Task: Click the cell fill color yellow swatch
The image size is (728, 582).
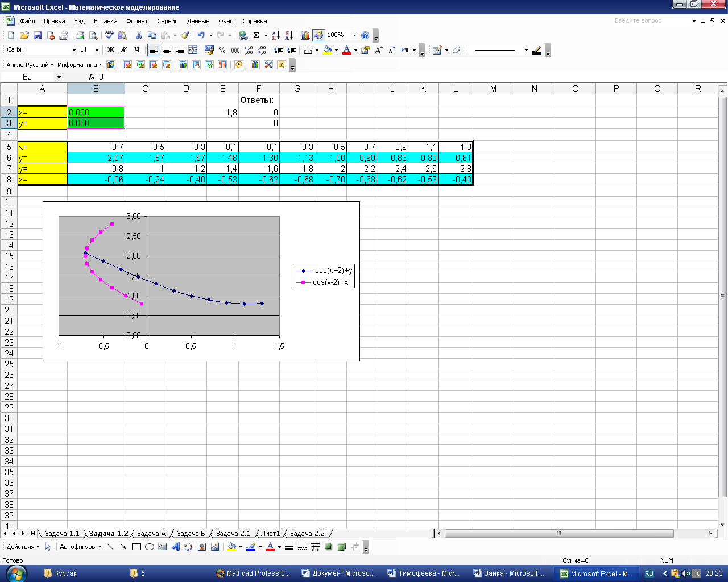Action: click(x=328, y=50)
